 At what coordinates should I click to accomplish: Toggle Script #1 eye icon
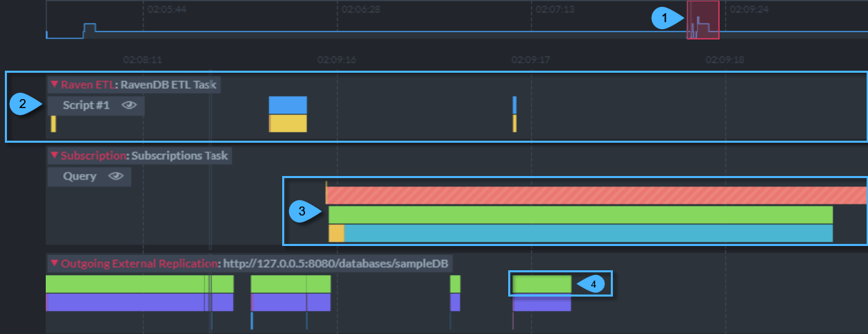(129, 105)
